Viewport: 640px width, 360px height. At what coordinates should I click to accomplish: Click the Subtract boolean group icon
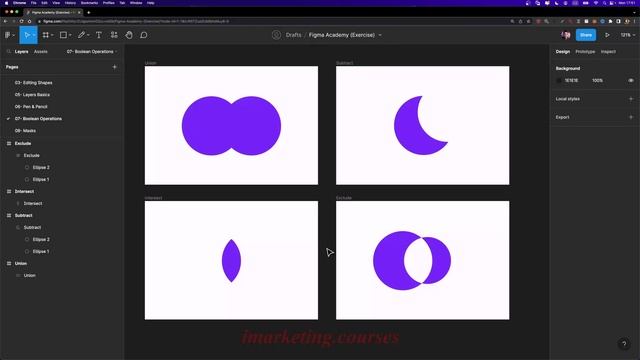coord(18,227)
